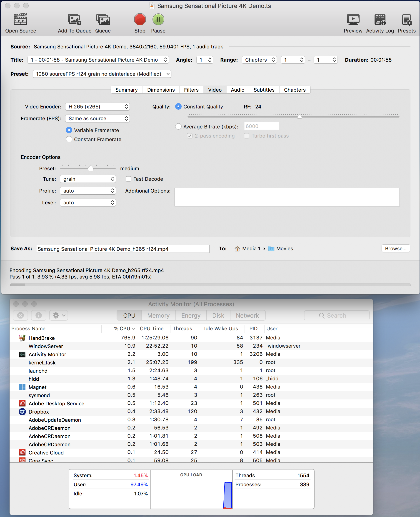The width and height of the screenshot is (420, 517).
Task: Click the Open Source clapperboard icon
Action: 20,19
